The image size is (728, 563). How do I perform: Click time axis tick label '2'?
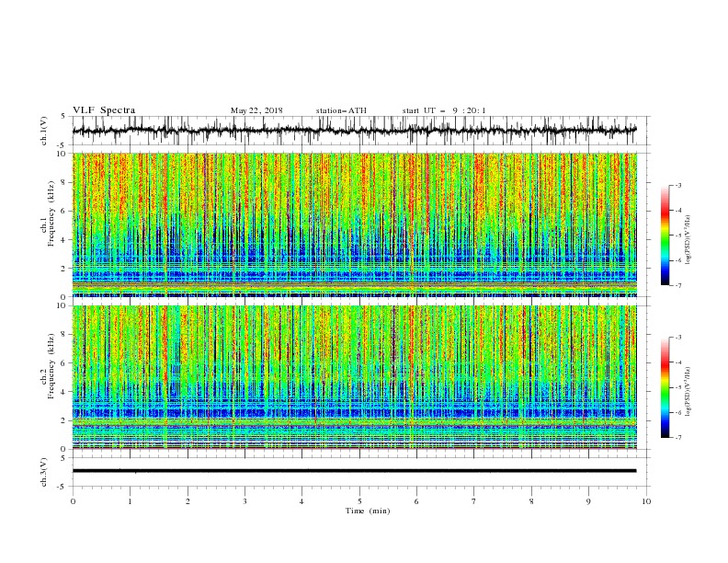pyautogui.click(x=188, y=501)
